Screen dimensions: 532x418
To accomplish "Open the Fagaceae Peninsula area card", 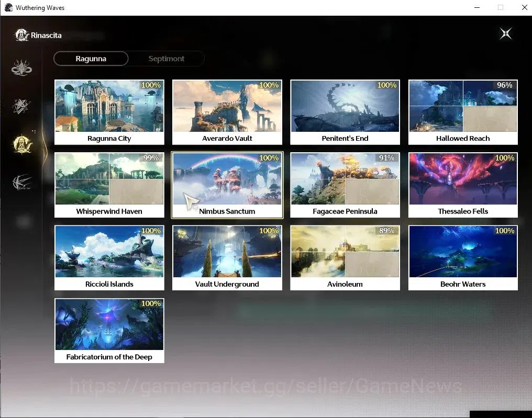I will (345, 185).
